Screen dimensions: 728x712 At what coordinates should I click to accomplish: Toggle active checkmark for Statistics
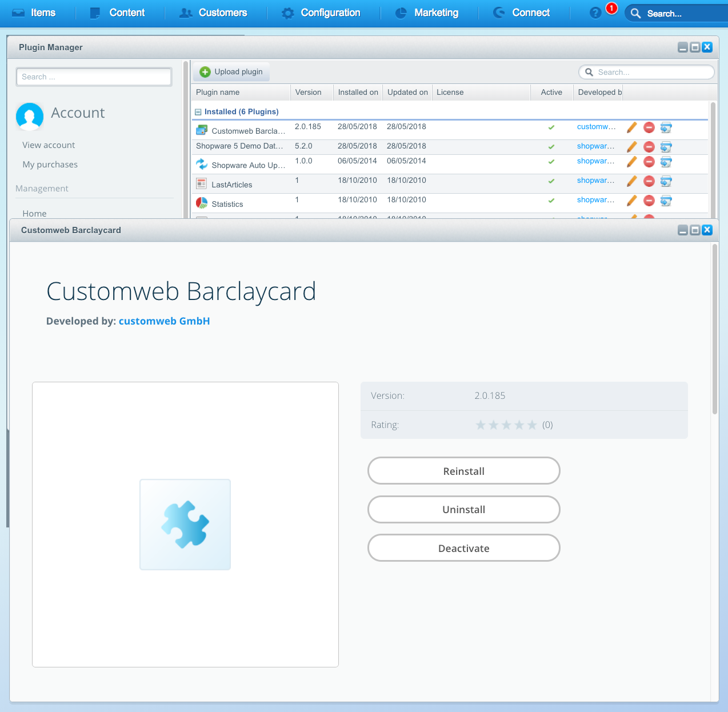551,201
